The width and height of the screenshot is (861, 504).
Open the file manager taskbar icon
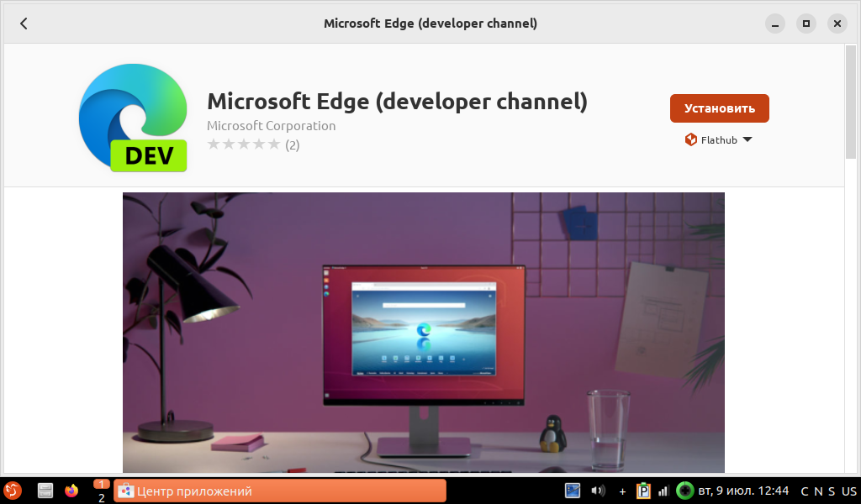pyautogui.click(x=45, y=491)
